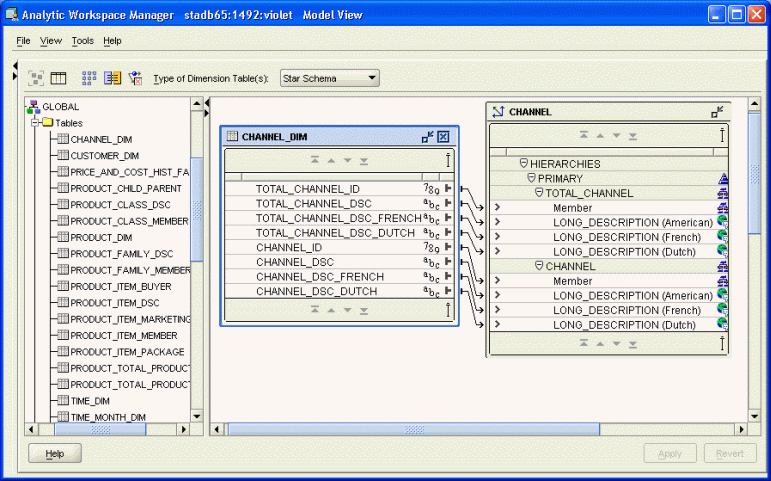This screenshot has width=771, height=481.
Task: Collapse the PRIMARY hierarchy node
Action: pos(531,178)
